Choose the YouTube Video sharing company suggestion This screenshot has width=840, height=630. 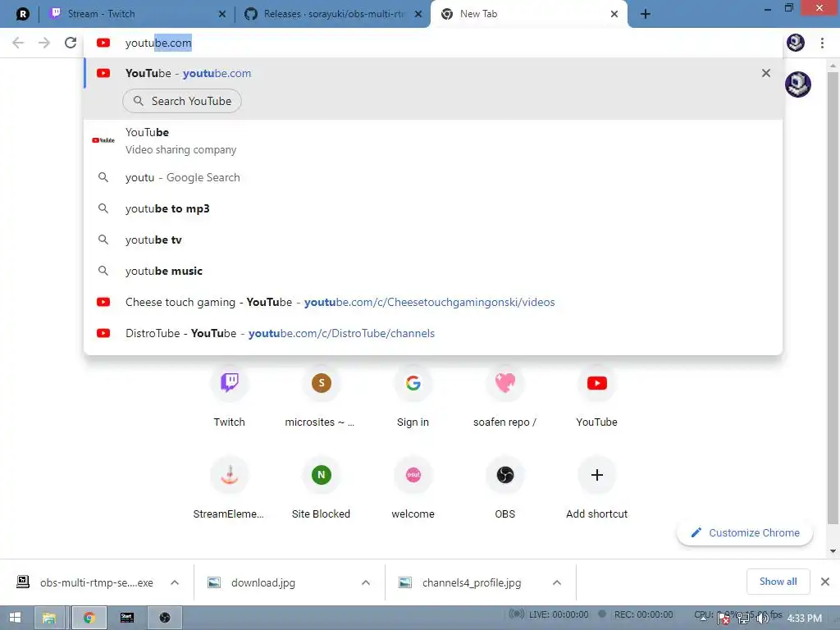tap(433, 141)
